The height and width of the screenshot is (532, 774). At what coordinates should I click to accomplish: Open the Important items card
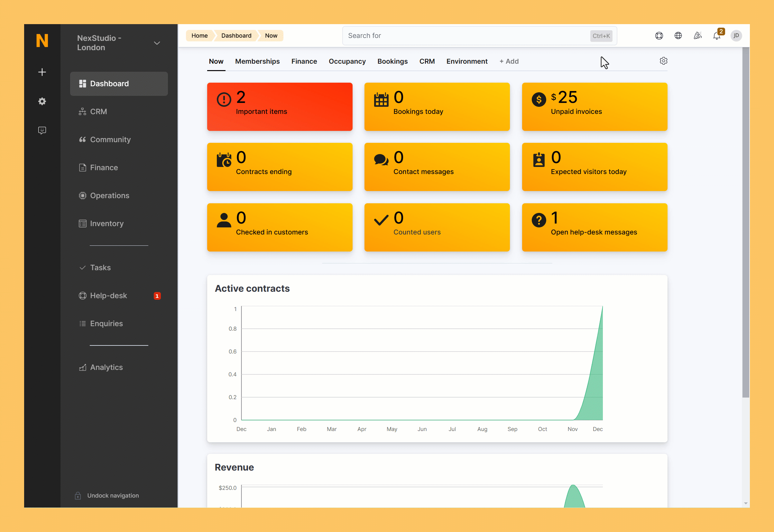coord(280,107)
